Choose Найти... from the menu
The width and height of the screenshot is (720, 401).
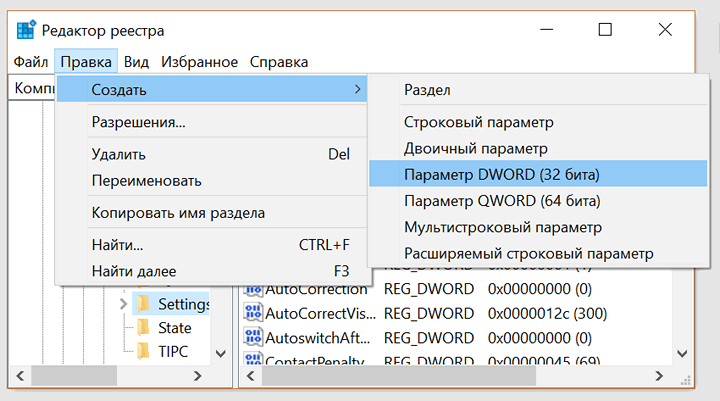click(211, 244)
